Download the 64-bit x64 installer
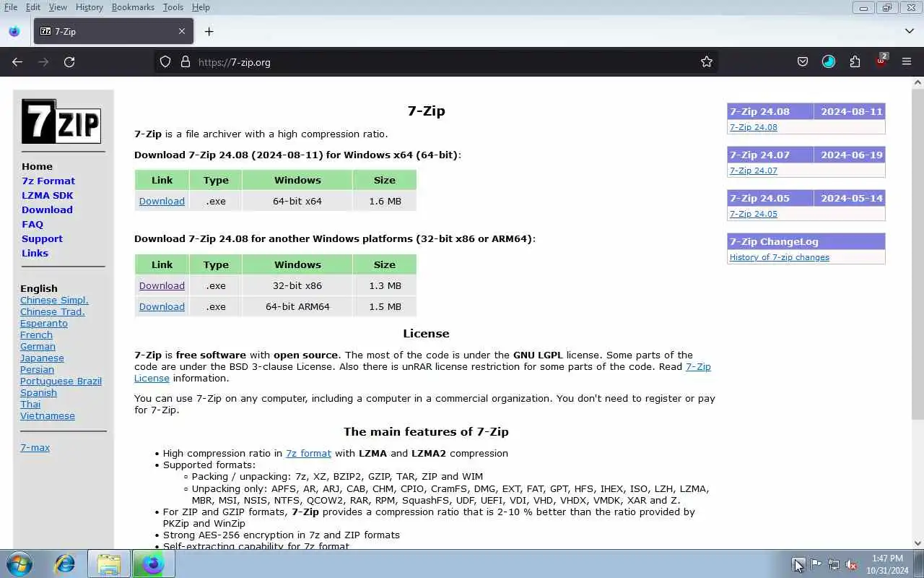 click(162, 201)
